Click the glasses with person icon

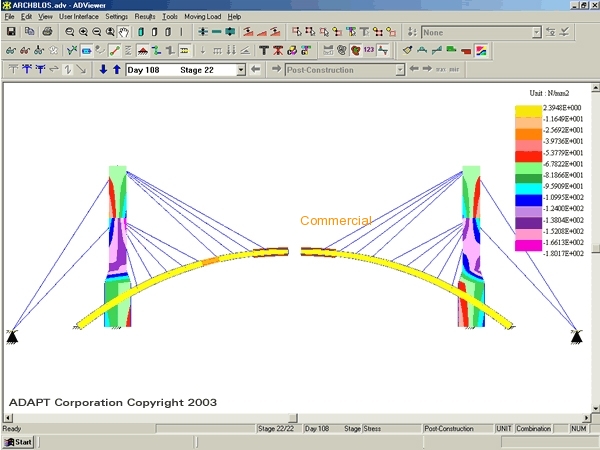click(x=39, y=50)
